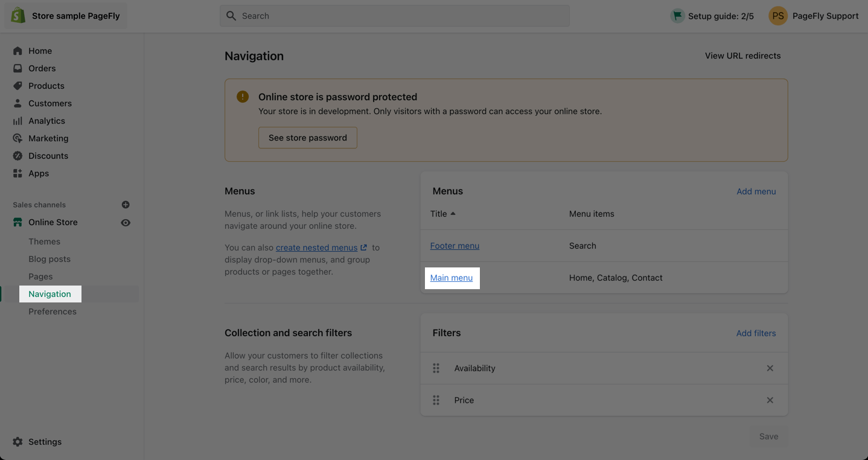Open the Main menu link
The width and height of the screenshot is (868, 460).
coord(452,278)
